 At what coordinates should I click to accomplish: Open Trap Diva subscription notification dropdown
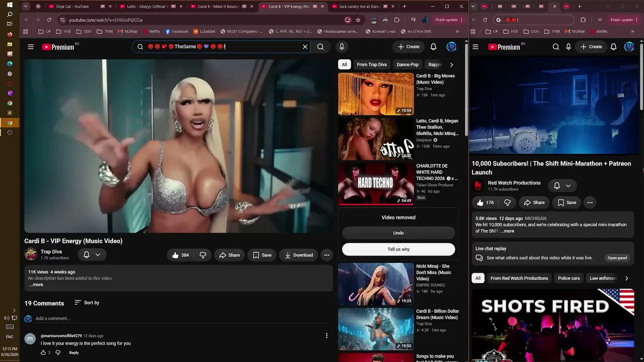tap(92, 255)
